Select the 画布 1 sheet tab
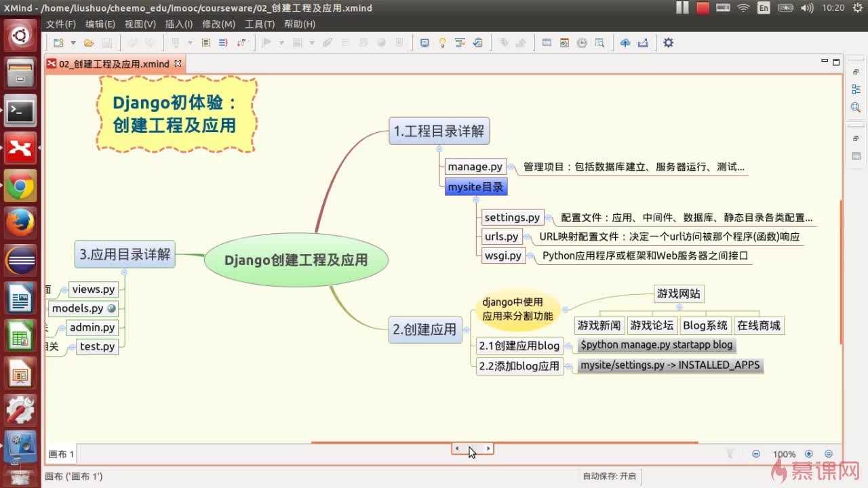 click(x=61, y=454)
